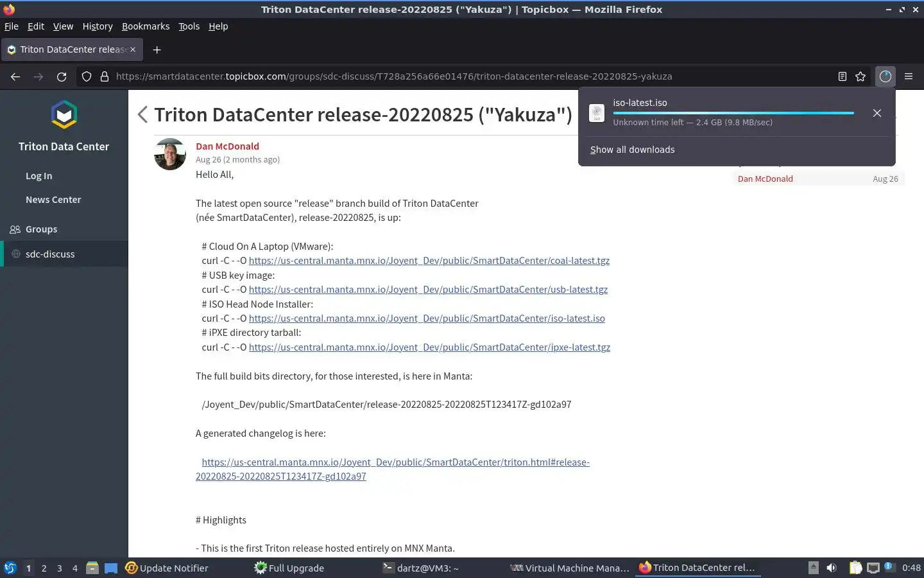Open the ipxe-latest.tgz download link
The width and height of the screenshot is (924, 578).
point(429,347)
